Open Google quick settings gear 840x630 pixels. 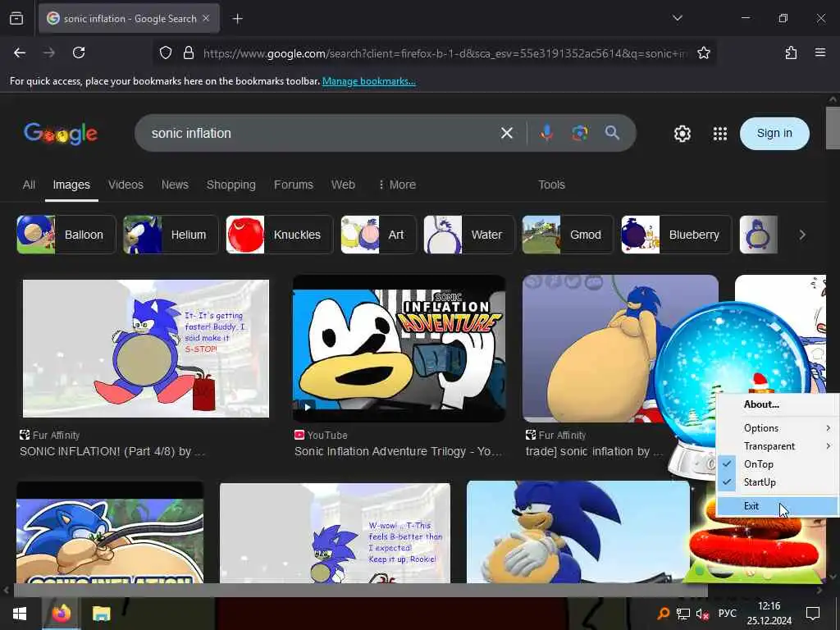tap(682, 134)
